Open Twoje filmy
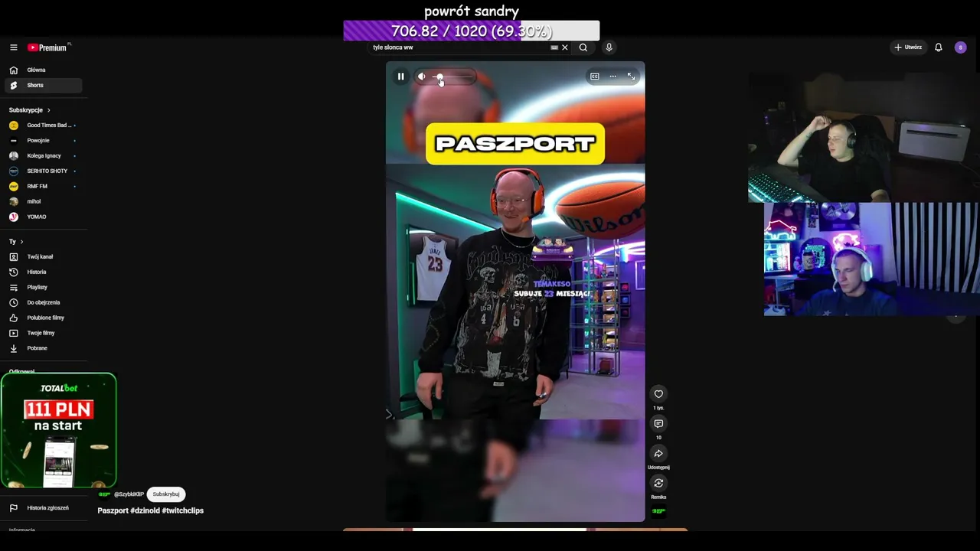Screen dimensions: 980x551 [43, 333]
